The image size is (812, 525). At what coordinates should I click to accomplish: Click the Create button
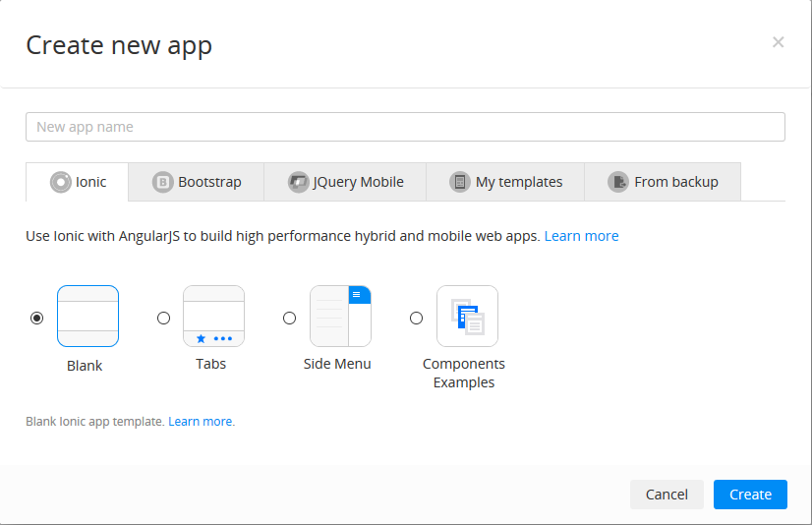pyautogui.click(x=750, y=495)
